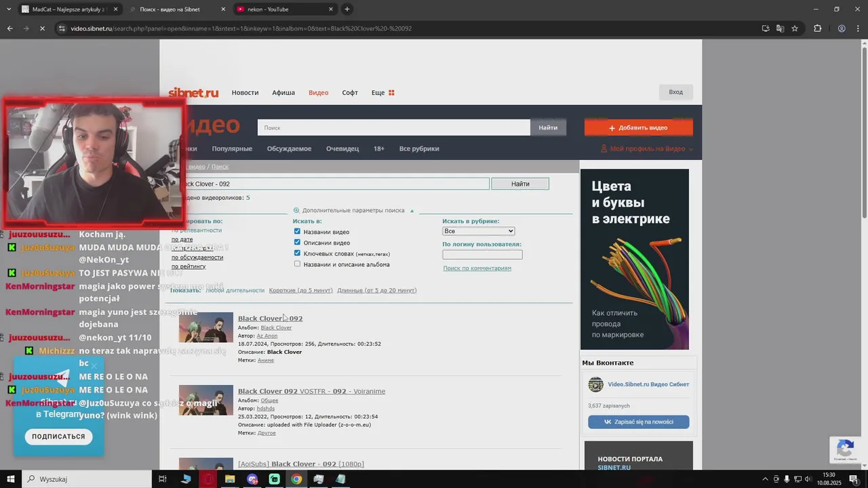
Task: Open the Black Clover - 092 video link
Action: coord(270,319)
